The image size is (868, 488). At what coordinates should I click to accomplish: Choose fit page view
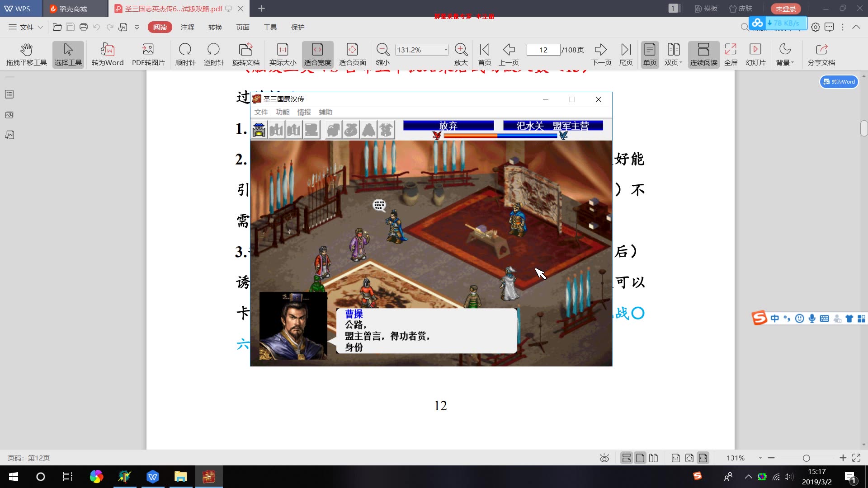point(352,55)
